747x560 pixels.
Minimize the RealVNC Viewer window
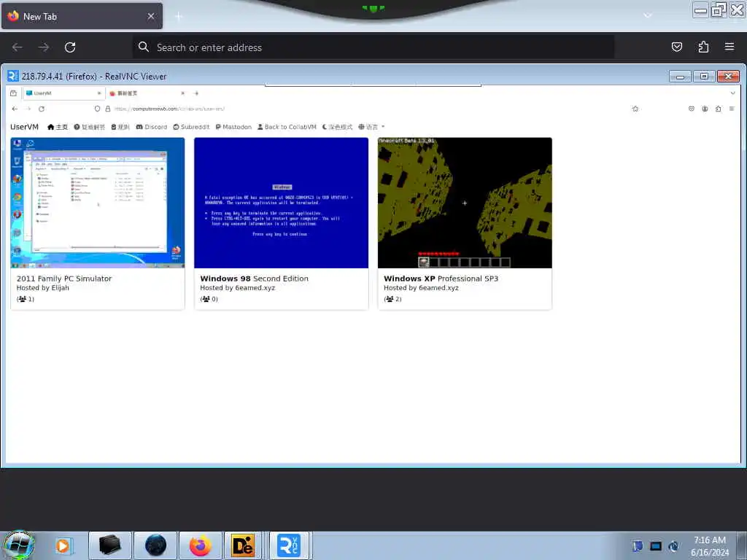pos(680,76)
